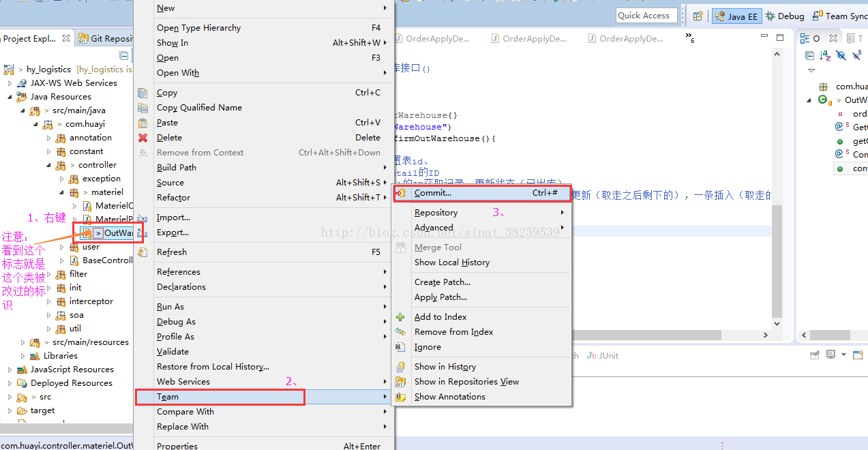Open the Git Repositories tab
The width and height of the screenshot is (868, 450).
click(104, 39)
